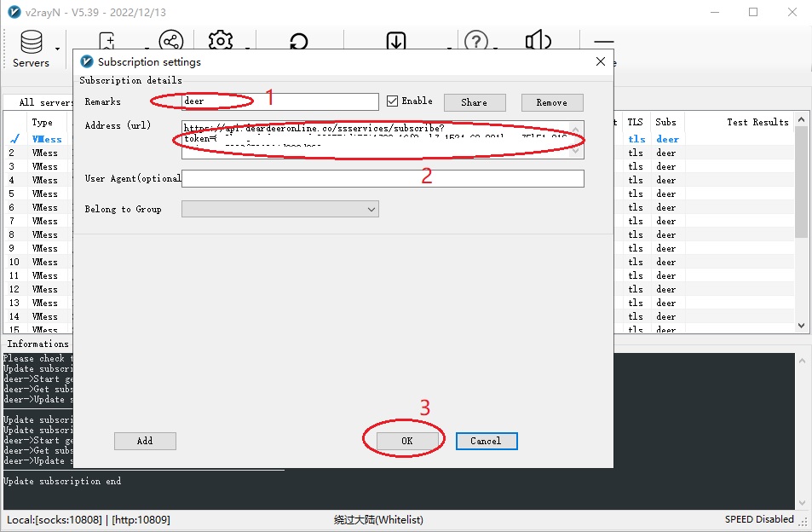Click the Add subscription button
Screen dimensions: 812x532
(x=145, y=441)
